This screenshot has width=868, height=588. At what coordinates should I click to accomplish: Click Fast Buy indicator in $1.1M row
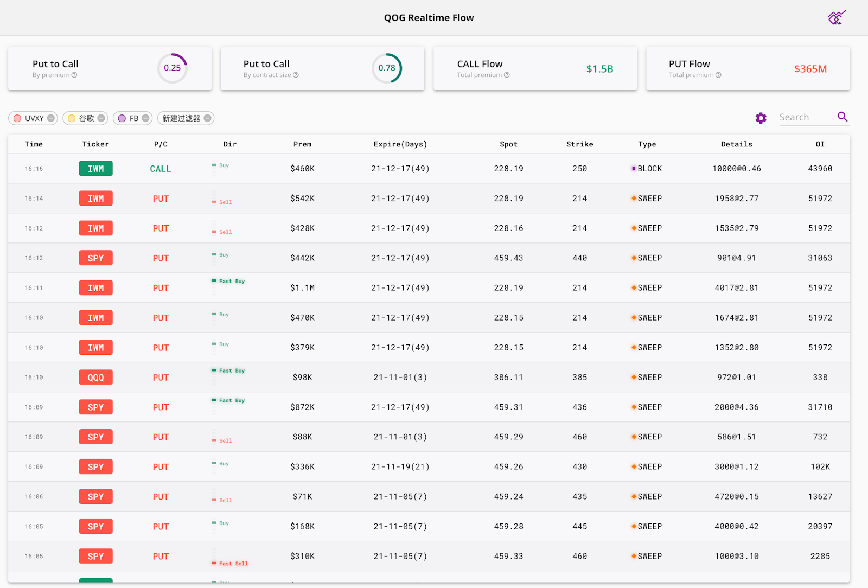[228, 281]
